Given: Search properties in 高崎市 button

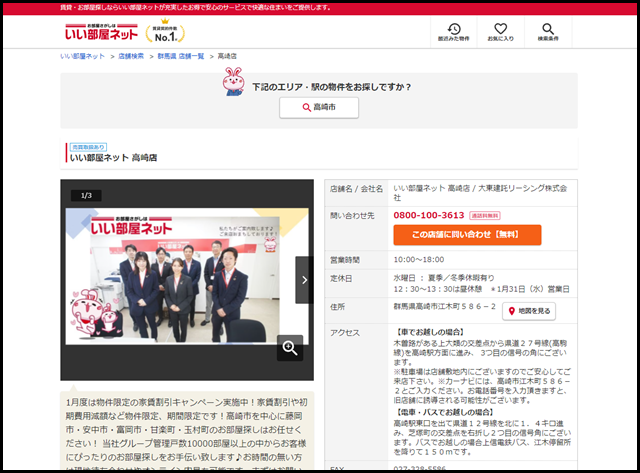Looking at the screenshot, I should (319, 108).
